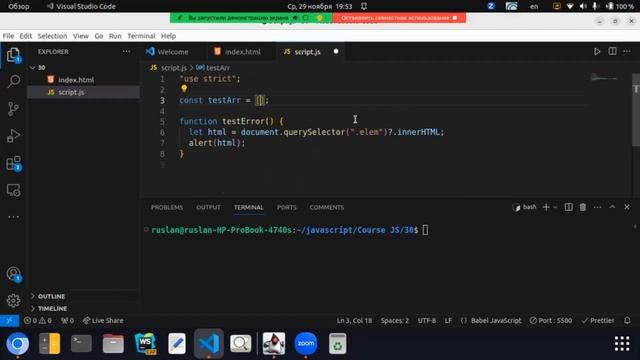Switch to the index.html tab
Image resolution: width=640 pixels, height=360 pixels.
(x=242, y=52)
